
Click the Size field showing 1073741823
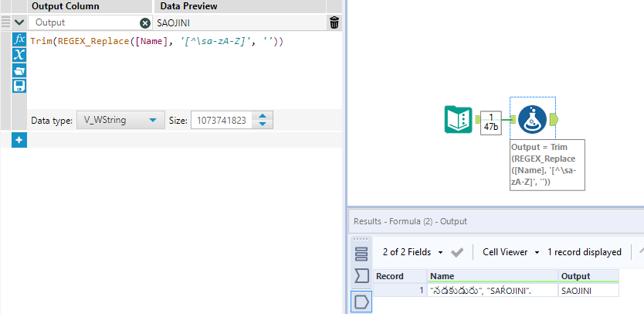(222, 120)
